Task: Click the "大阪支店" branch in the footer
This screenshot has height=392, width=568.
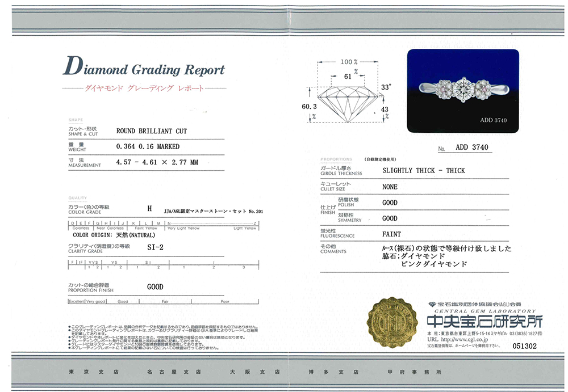Action: tap(254, 372)
